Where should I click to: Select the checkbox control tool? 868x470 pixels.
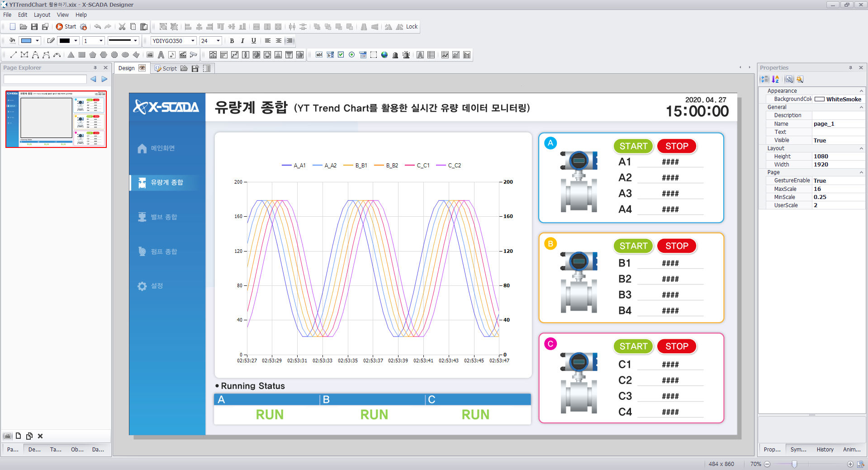tap(341, 55)
